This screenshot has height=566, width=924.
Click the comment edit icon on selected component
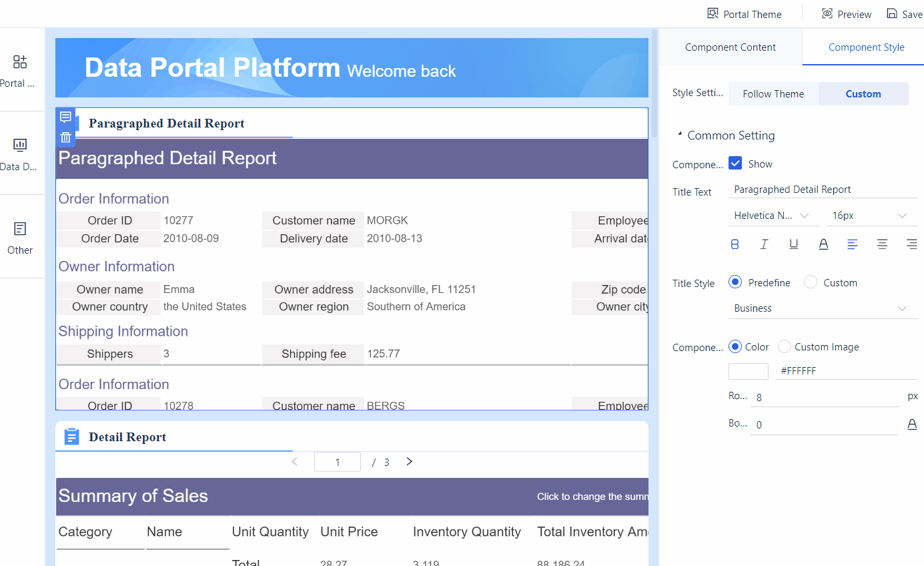(65, 117)
